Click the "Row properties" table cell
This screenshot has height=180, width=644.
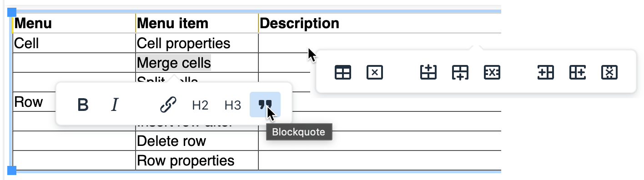pos(197,160)
